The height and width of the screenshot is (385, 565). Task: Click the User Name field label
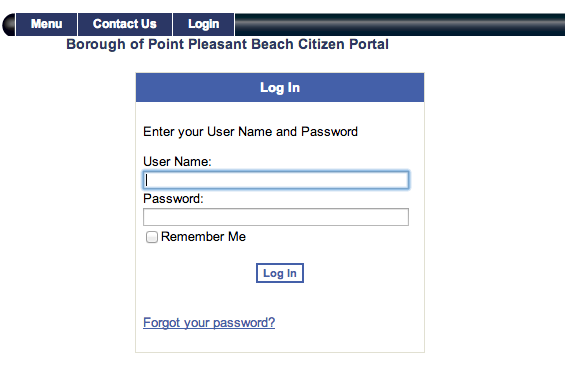click(x=177, y=161)
